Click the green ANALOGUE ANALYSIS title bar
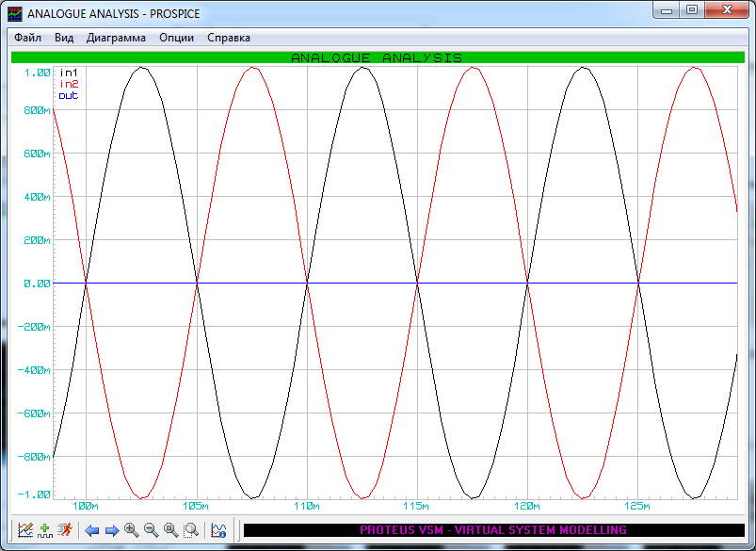 (x=377, y=57)
